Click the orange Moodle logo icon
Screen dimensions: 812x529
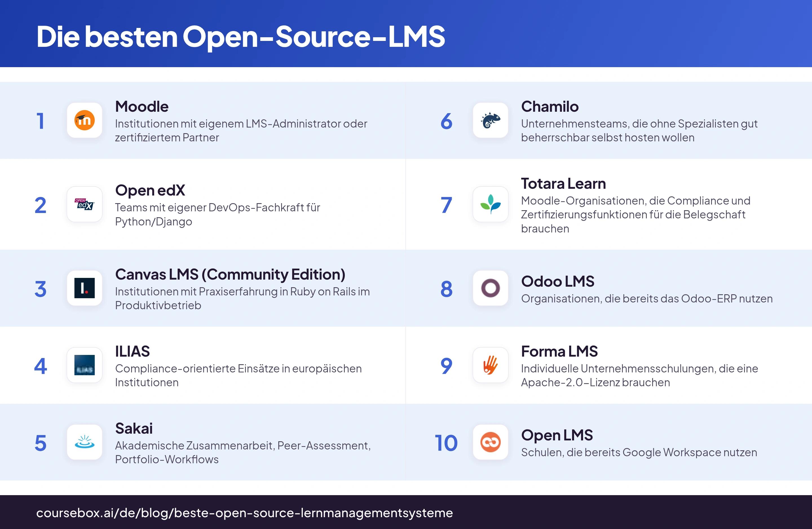coord(85,120)
